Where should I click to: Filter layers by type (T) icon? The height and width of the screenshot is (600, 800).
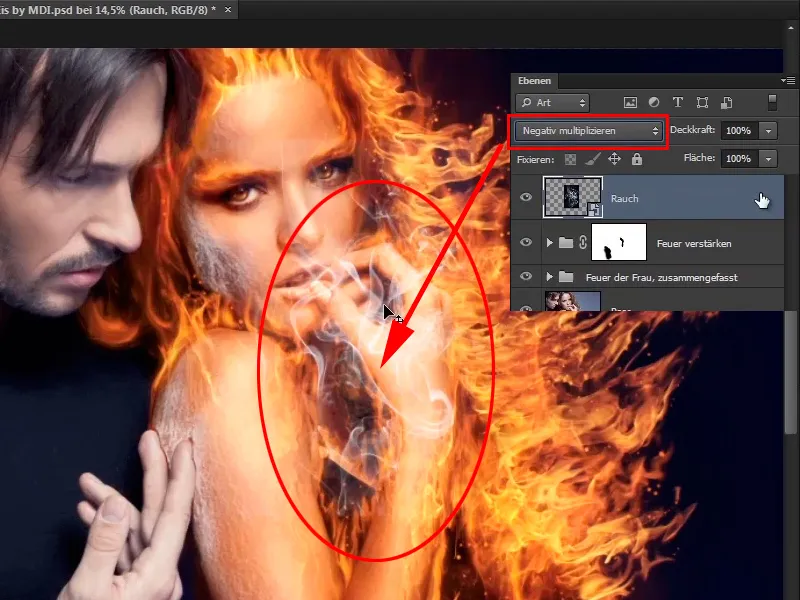pyautogui.click(x=678, y=103)
